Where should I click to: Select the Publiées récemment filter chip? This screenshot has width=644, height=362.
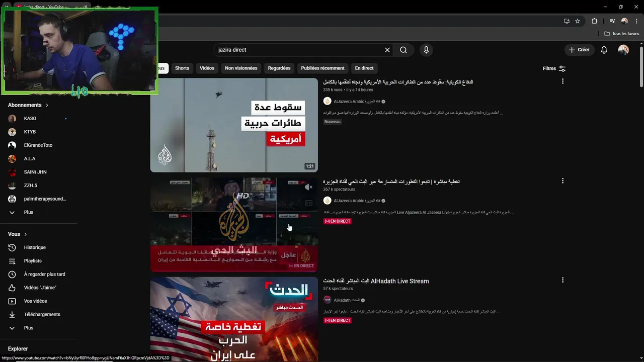click(x=323, y=68)
